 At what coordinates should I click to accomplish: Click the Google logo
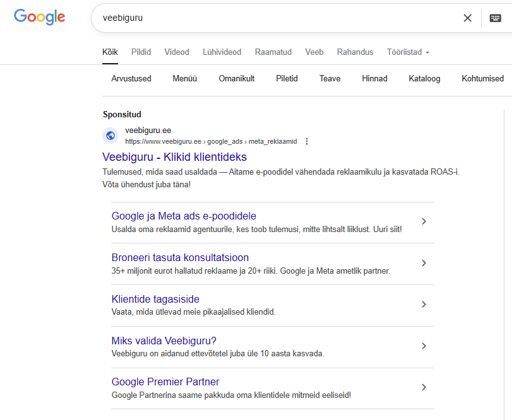click(40, 17)
